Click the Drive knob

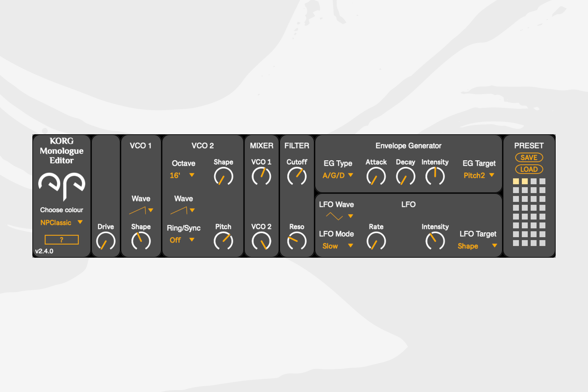pos(106,242)
